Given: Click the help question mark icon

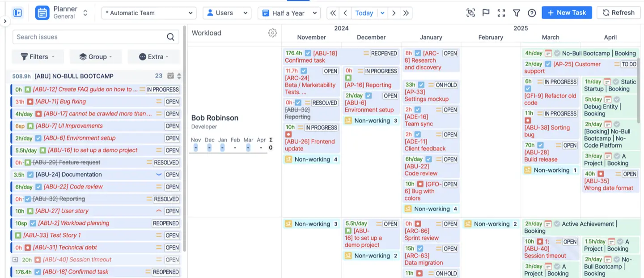Looking at the screenshot, I should click(x=532, y=13).
